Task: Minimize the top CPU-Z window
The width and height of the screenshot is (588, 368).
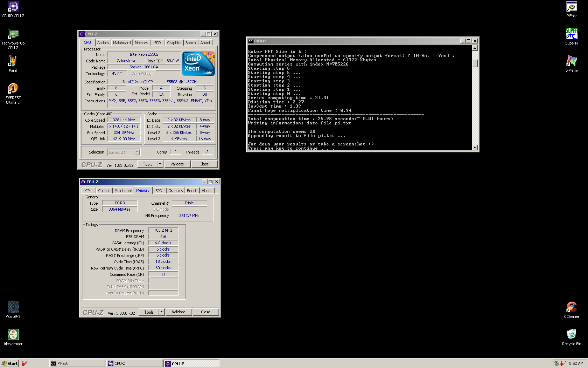Action: pos(203,34)
